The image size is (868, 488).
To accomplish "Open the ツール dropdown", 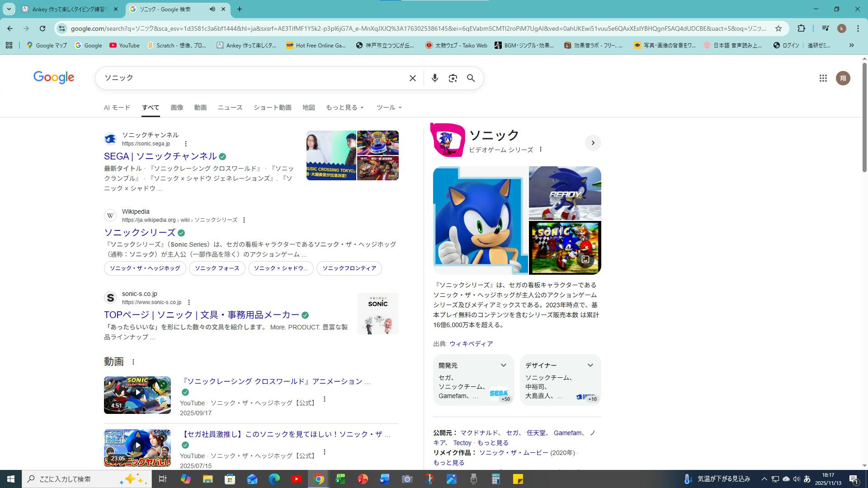I will [x=389, y=108].
